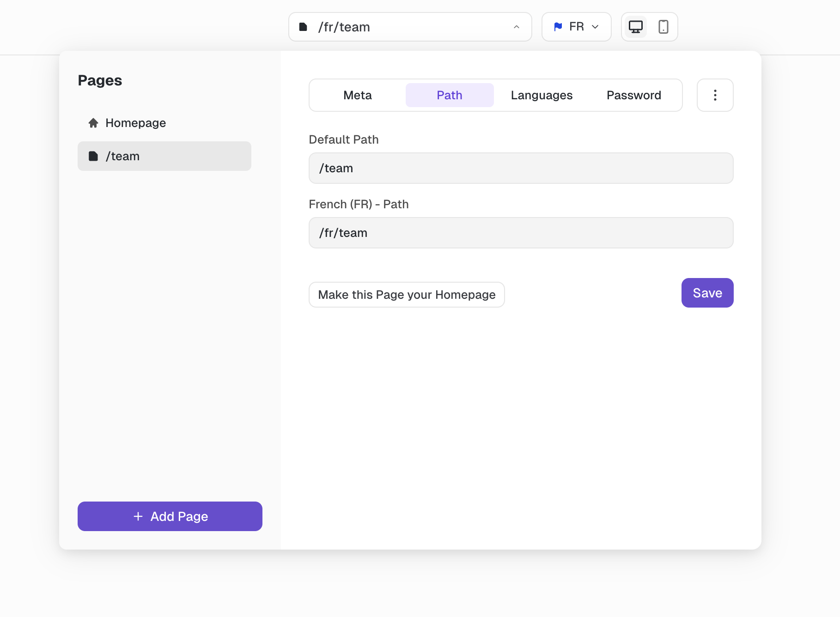The height and width of the screenshot is (617, 840).
Task: Switch to mobile preview mode
Action: (x=663, y=27)
